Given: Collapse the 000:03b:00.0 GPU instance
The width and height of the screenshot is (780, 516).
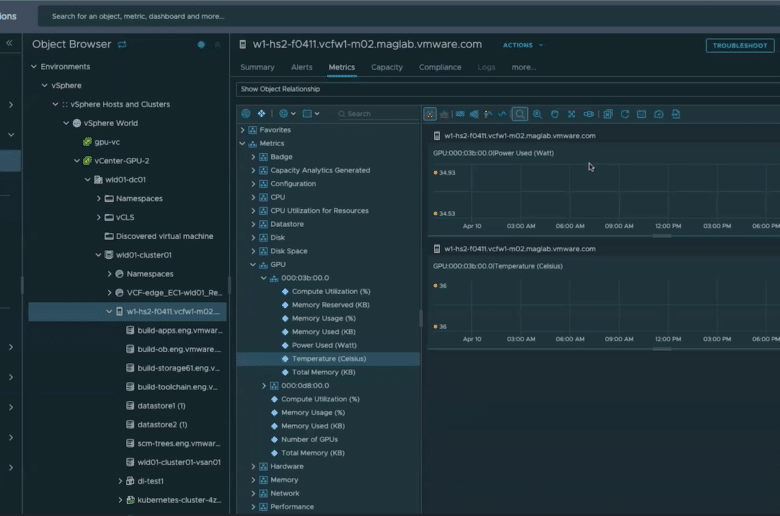Looking at the screenshot, I should coord(264,278).
